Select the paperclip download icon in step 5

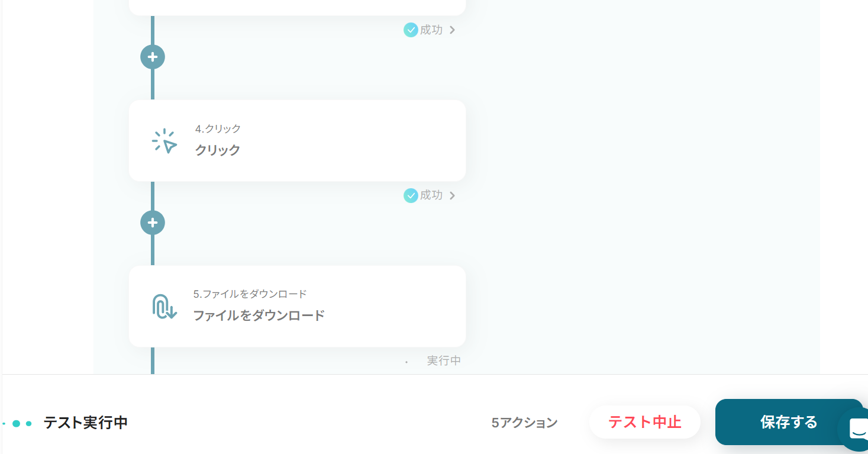pos(164,307)
